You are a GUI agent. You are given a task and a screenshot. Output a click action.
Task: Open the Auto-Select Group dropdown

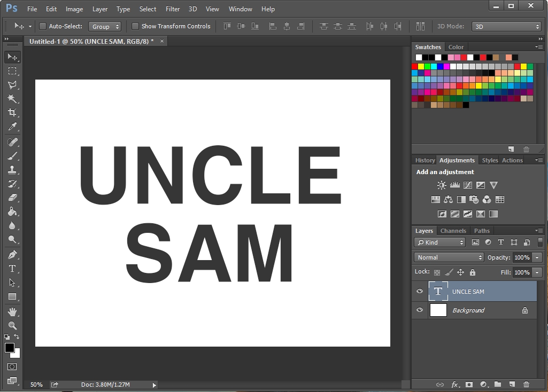105,27
